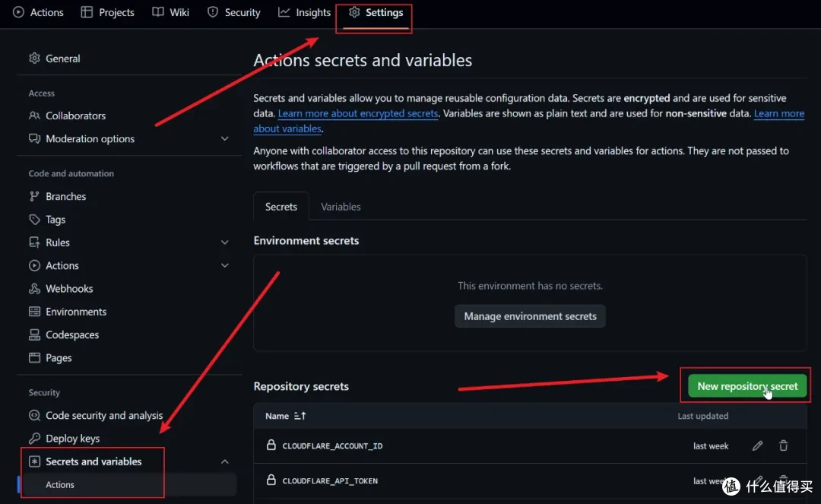821x504 pixels.
Task: Open the Settings tab
Action: click(376, 12)
